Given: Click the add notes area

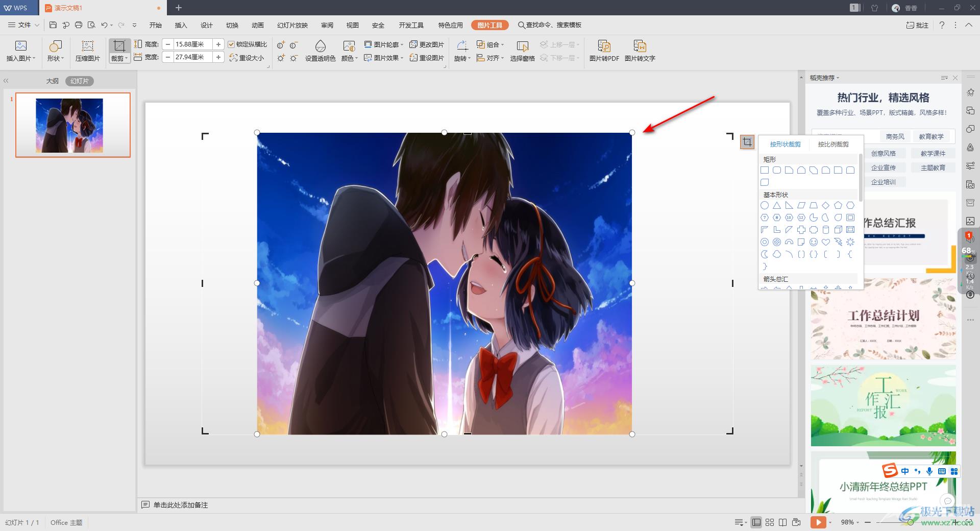Looking at the screenshot, I should [x=181, y=505].
